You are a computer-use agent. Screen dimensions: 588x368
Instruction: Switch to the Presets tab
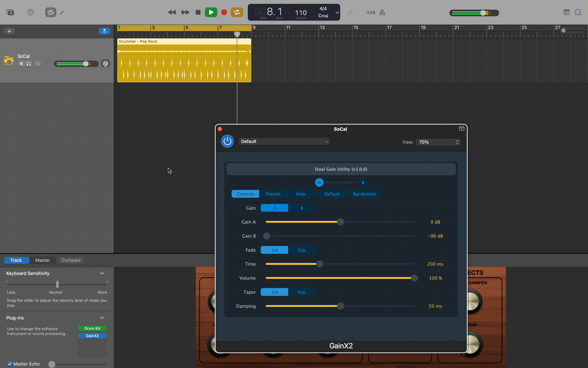[x=273, y=194]
